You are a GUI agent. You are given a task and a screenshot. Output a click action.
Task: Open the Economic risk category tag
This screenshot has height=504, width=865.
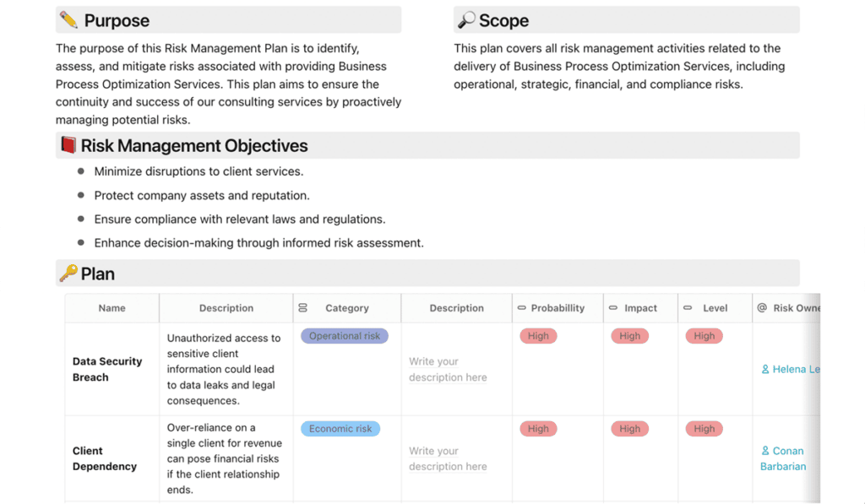click(340, 429)
